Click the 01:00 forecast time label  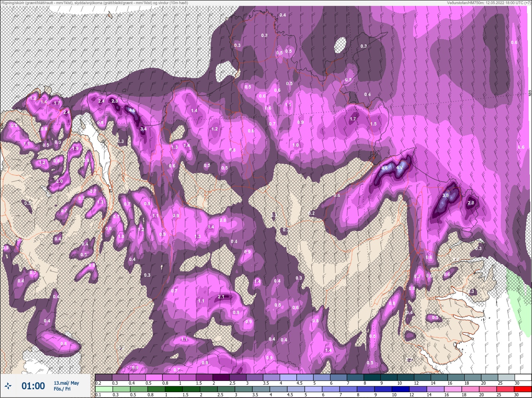[33, 386]
